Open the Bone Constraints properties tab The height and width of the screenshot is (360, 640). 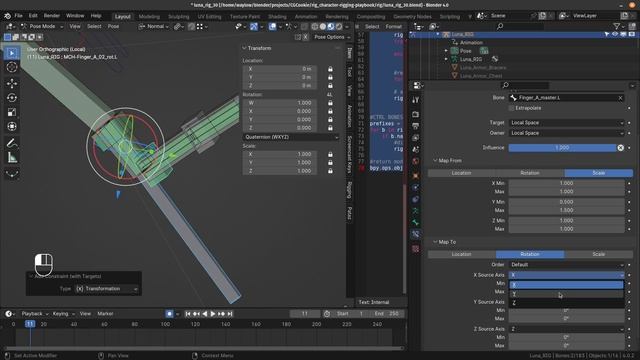coord(416,234)
